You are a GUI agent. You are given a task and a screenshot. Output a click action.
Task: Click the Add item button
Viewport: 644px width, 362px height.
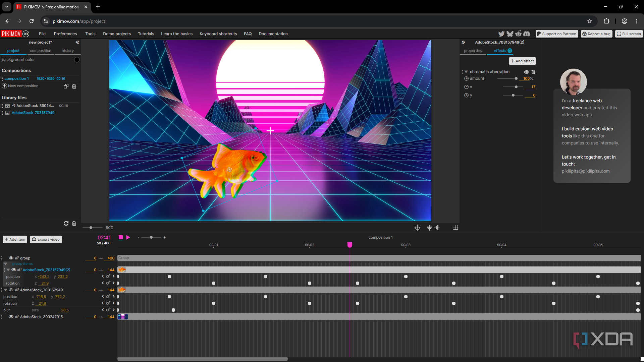15,239
